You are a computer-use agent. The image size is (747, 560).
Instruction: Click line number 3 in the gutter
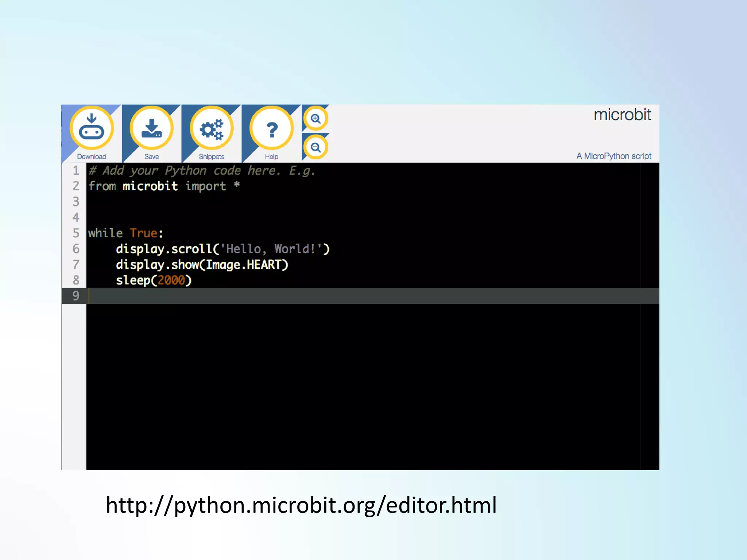[x=76, y=202]
